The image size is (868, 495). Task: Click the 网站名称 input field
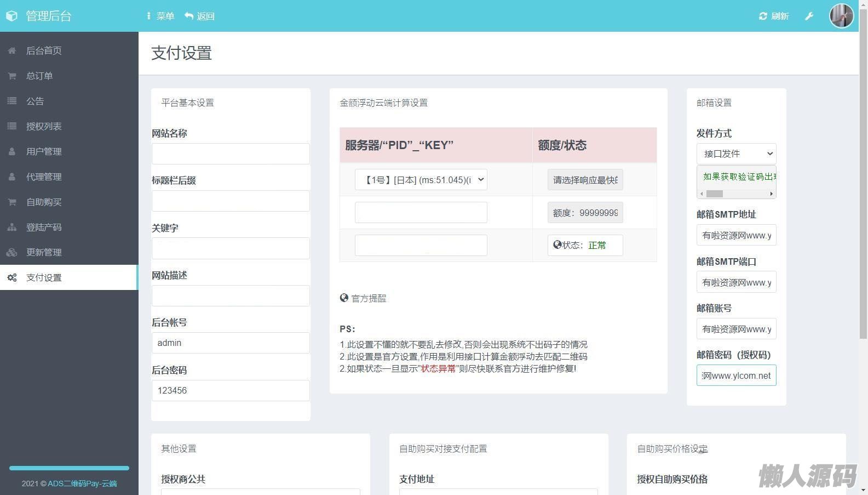pyautogui.click(x=231, y=154)
